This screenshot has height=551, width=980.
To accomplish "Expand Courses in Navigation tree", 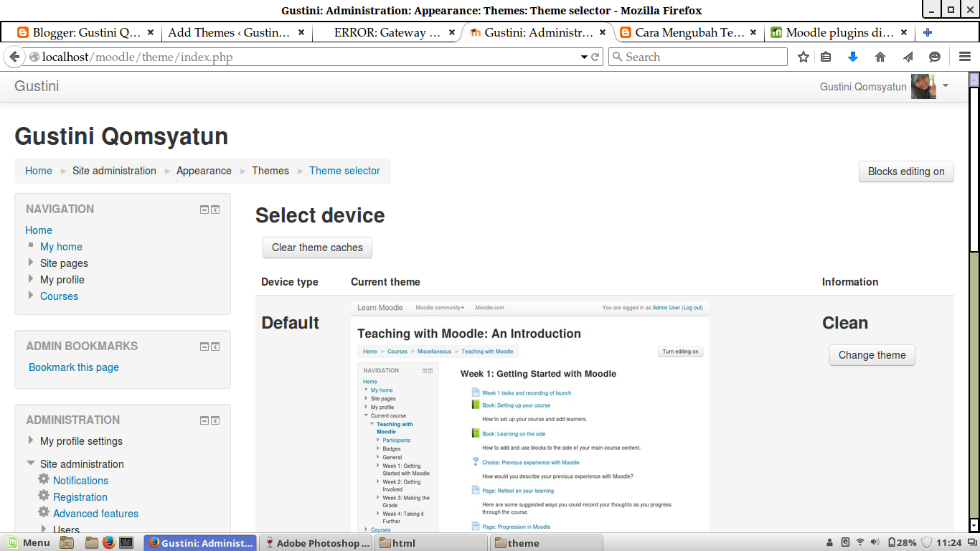I will [x=31, y=296].
